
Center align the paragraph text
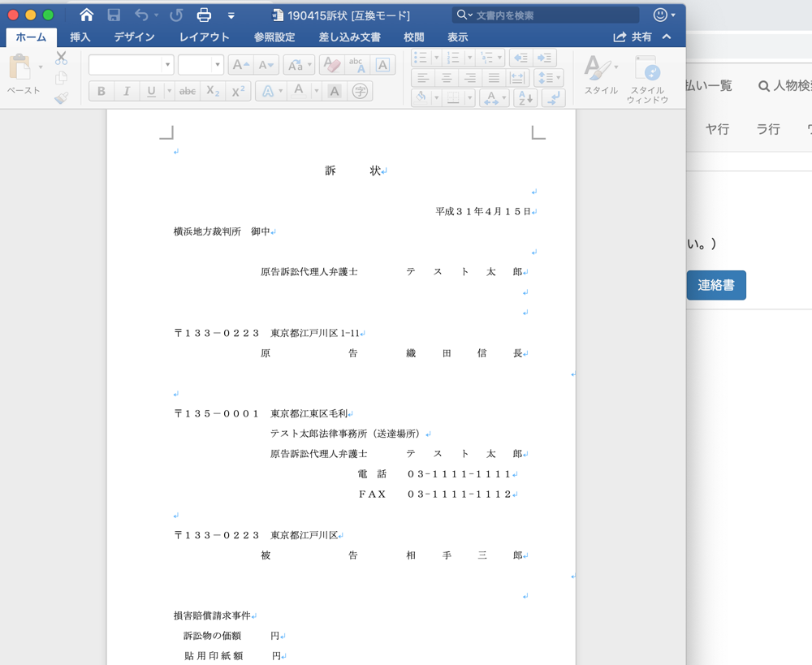446,79
